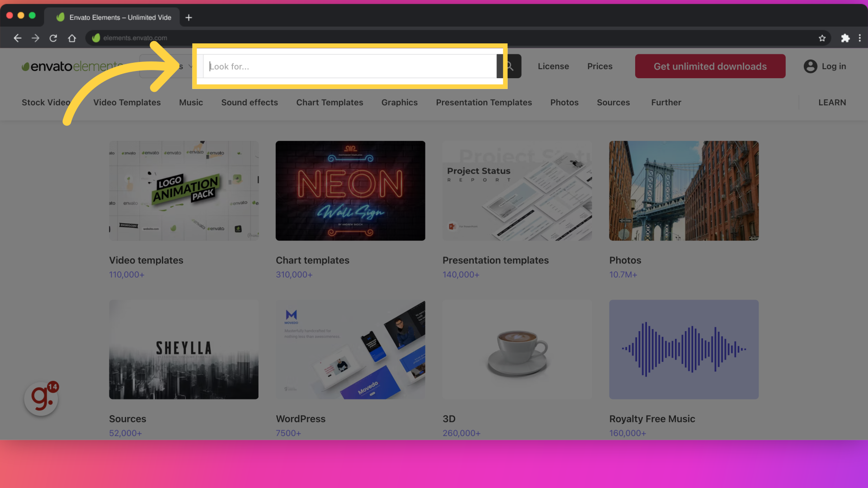Open the bridge photo thumbnail

click(x=684, y=191)
